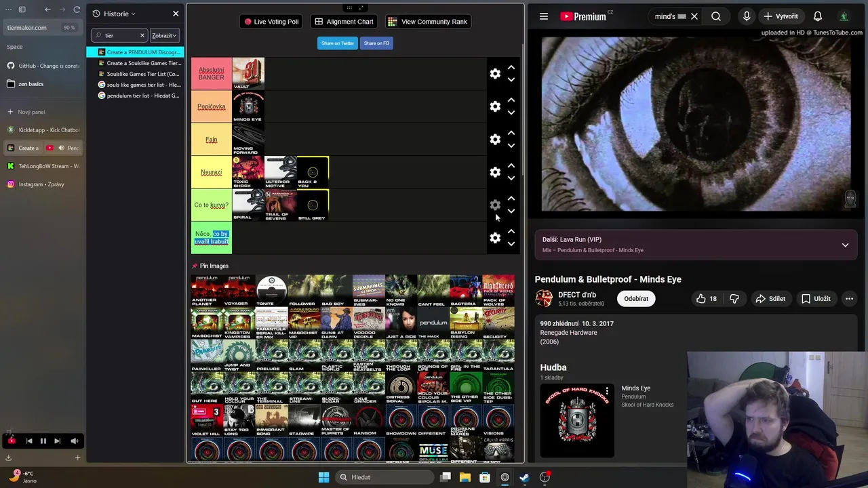Open the GitHub pinned tab

point(42,66)
